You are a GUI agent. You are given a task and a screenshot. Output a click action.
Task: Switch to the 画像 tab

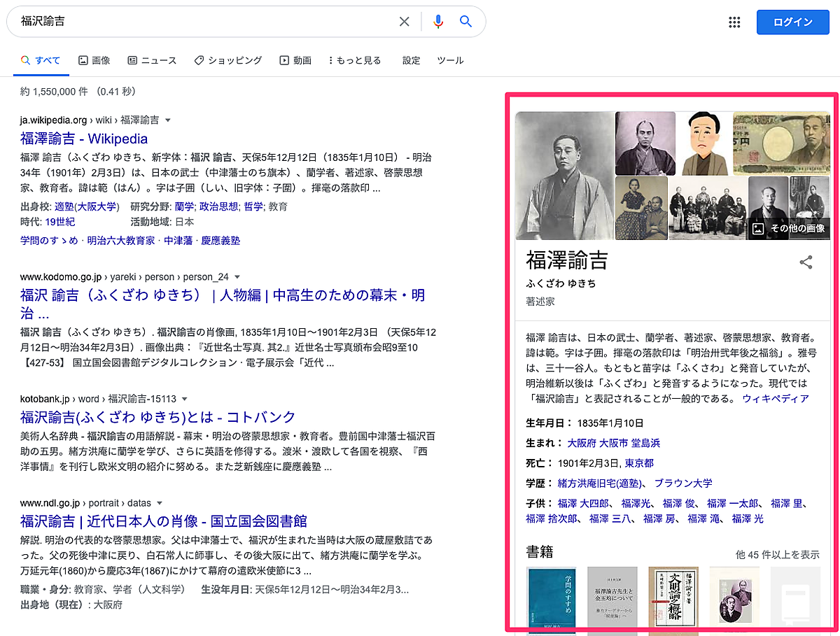click(94, 61)
